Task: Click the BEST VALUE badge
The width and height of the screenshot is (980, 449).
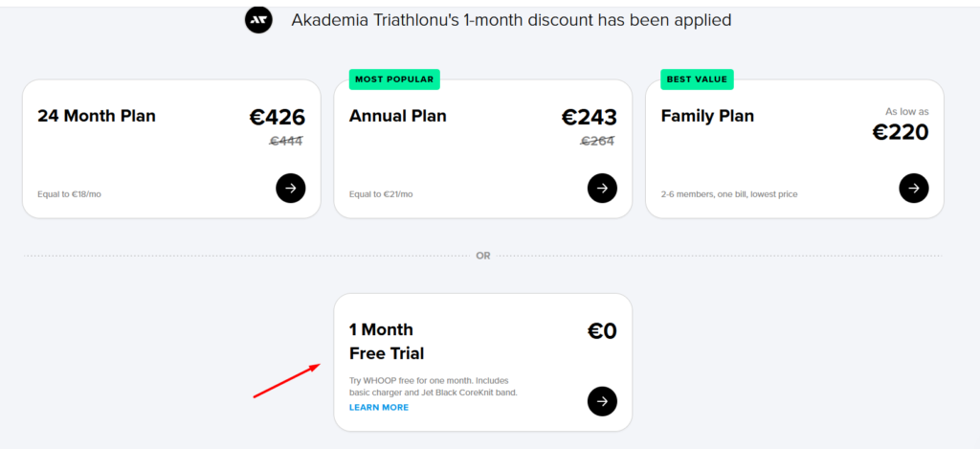Action: coord(696,79)
